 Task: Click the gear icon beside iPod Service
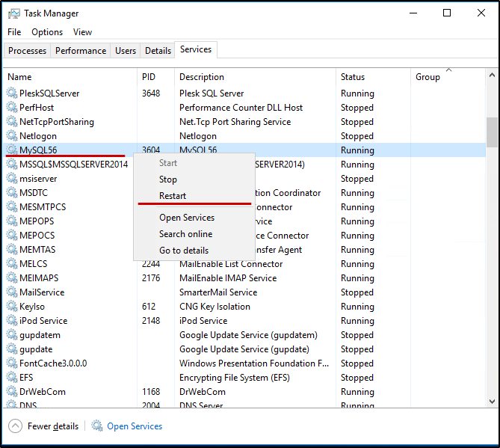click(x=12, y=321)
